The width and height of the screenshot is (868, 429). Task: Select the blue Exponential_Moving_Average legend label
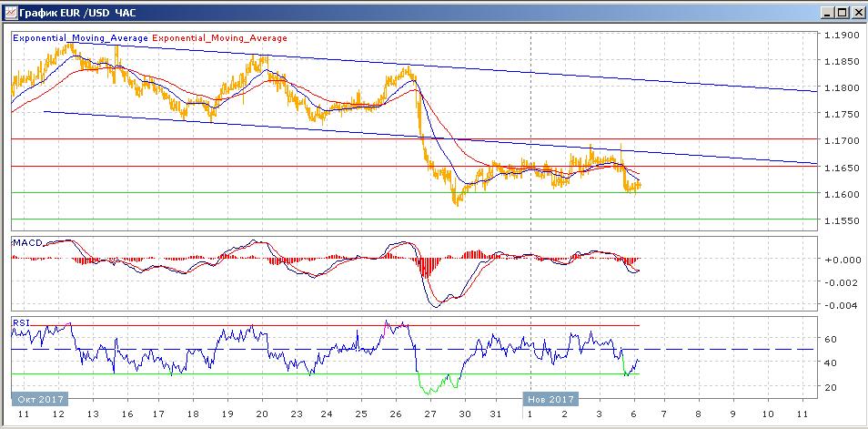(x=79, y=38)
